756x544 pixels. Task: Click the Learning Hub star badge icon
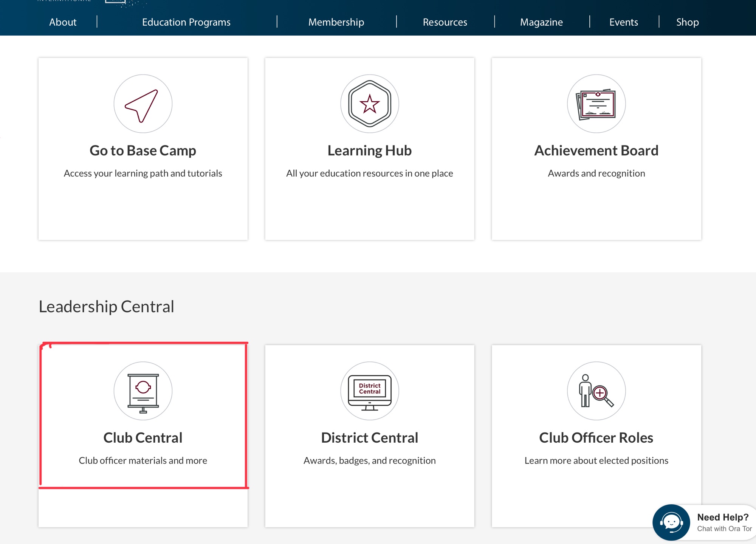pos(369,104)
